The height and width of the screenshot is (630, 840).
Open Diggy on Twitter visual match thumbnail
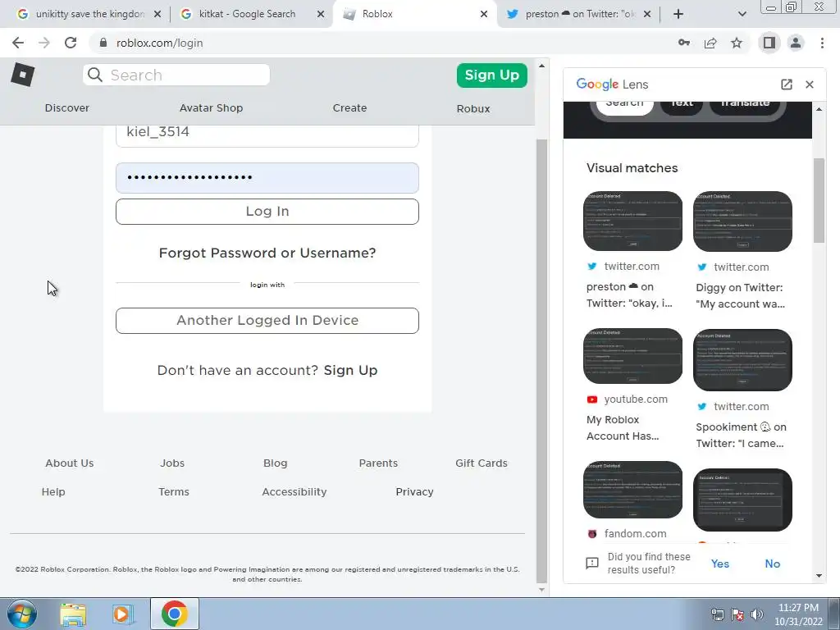coord(742,221)
